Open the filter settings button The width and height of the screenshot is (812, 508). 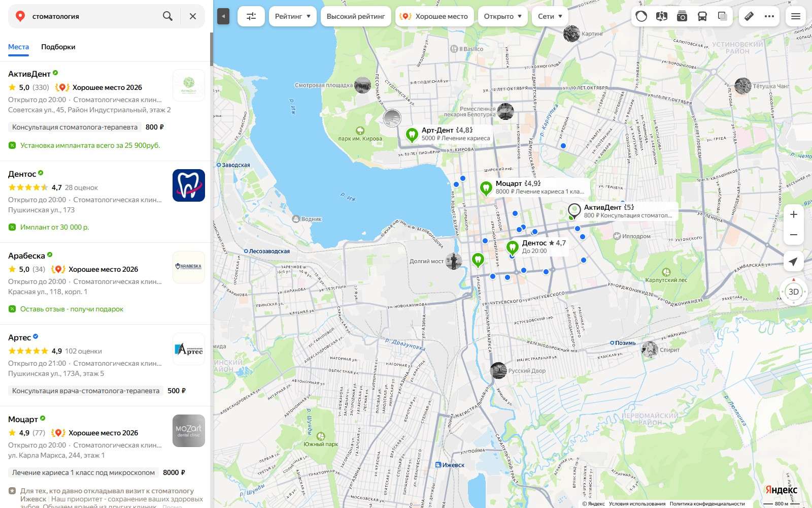251,16
